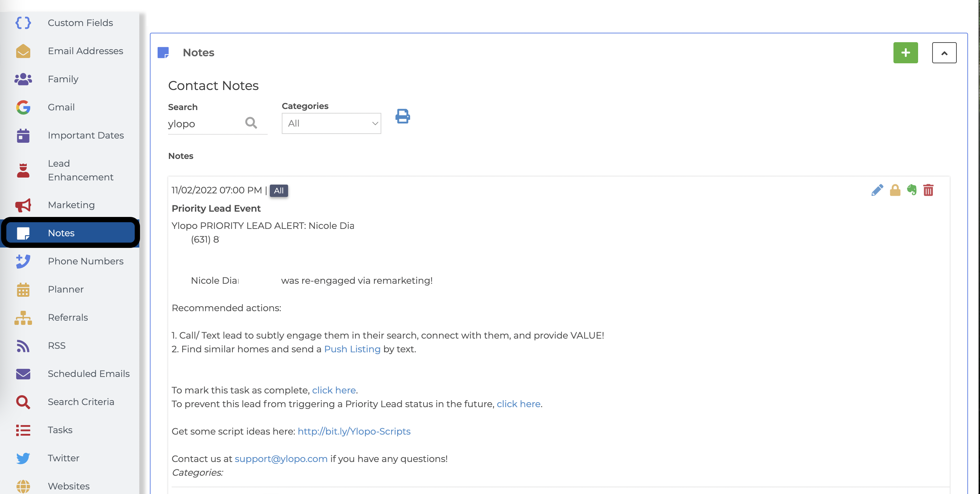
Task: Click the pencil edit note icon
Action: (877, 190)
